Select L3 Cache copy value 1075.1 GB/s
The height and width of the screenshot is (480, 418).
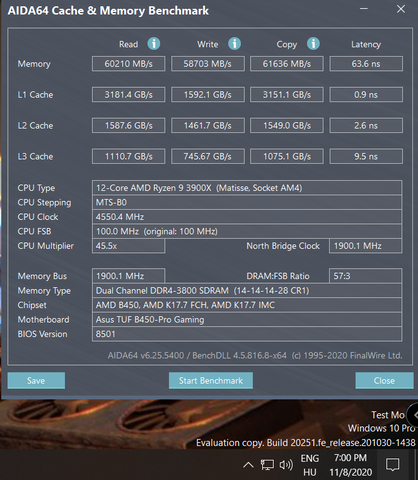pyautogui.click(x=287, y=156)
